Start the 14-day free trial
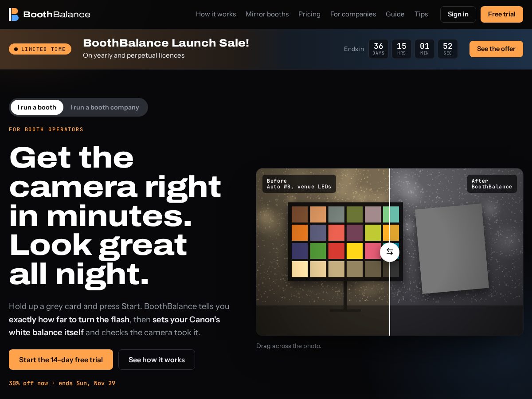The image size is (532, 399). tap(61, 360)
